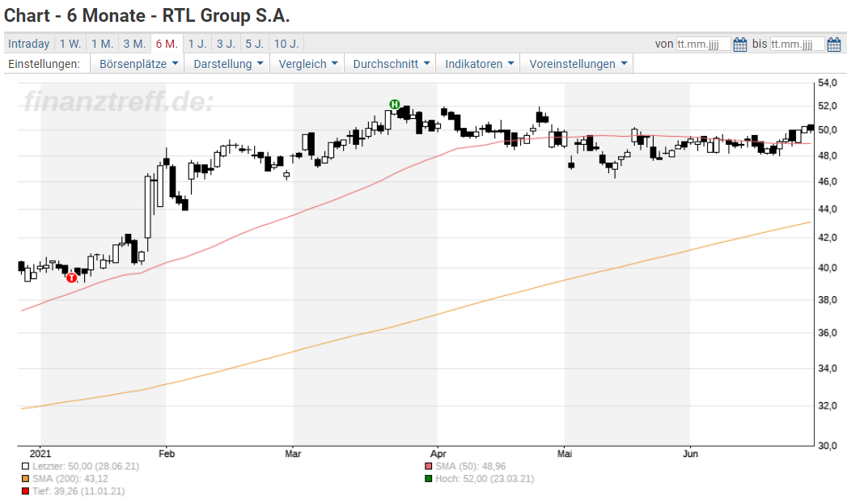Image resolution: width=847 pixels, height=504 pixels.
Task: Open the calendar picker for the 'von' date
Action: [740, 44]
